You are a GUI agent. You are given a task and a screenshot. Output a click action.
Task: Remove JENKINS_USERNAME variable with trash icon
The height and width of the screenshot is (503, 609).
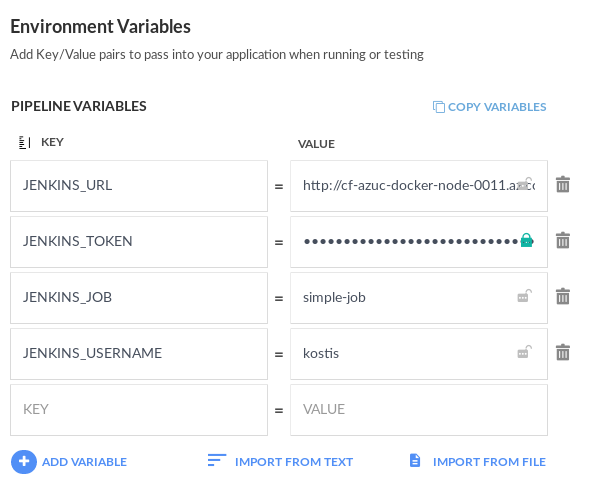tap(563, 353)
